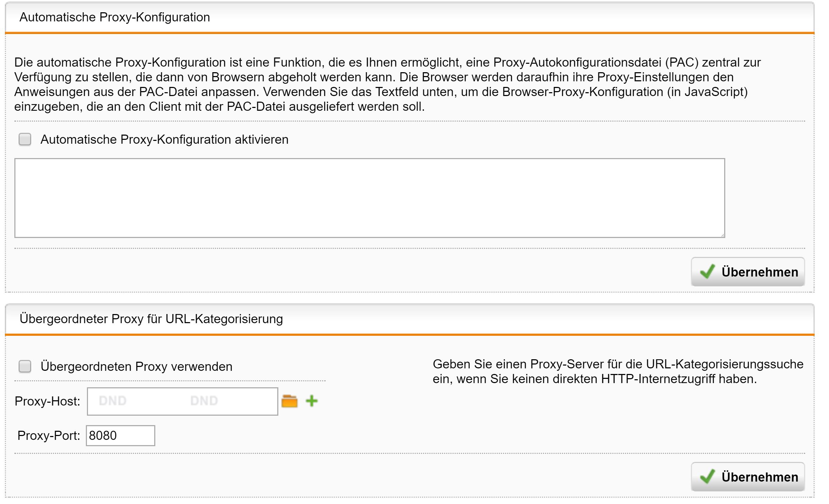Click the Übergeordneter Proxy für URL-Kategorisierung header
Screen dimensions: 829x504
[x=151, y=319]
